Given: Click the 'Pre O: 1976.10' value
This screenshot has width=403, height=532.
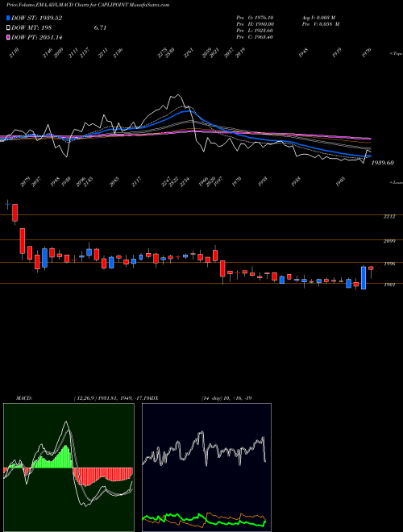Looking at the screenshot, I should (x=256, y=18).
